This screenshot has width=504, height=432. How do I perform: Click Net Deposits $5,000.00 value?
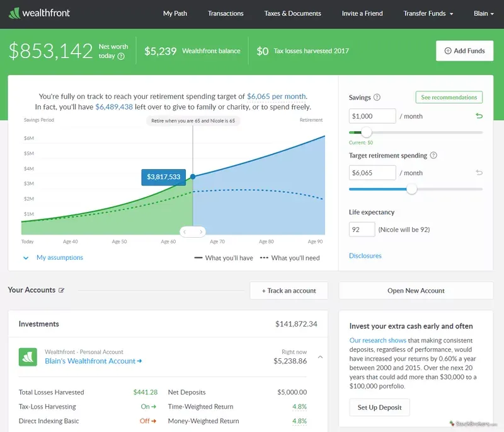[292, 392]
